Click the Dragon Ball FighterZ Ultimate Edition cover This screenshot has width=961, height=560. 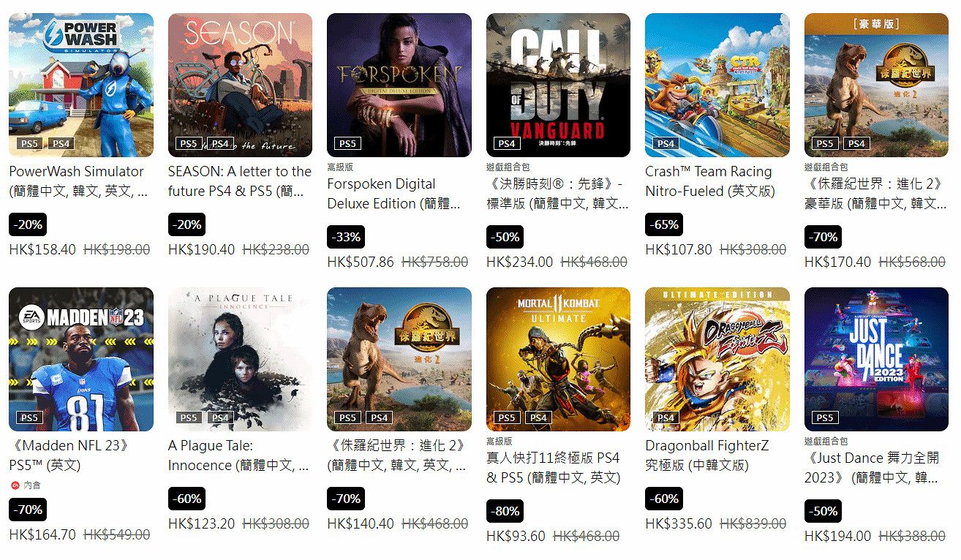tap(717, 359)
